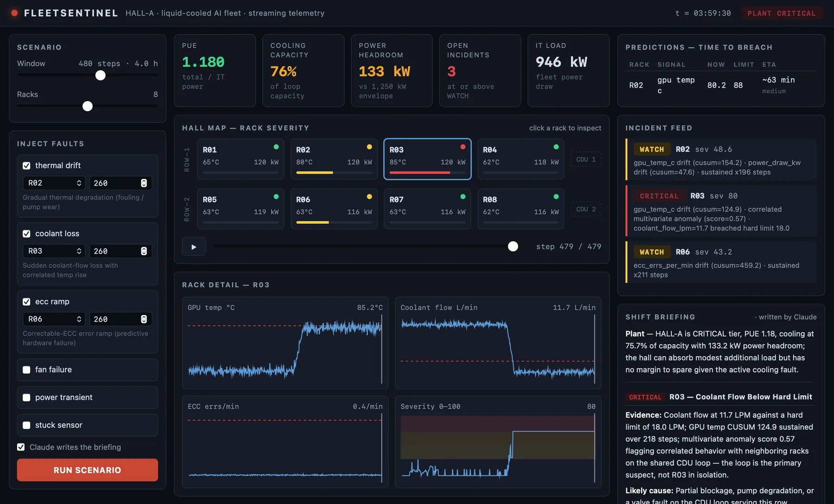834x504 pixels.
Task: Select rack R08 on hall map
Action: tap(521, 208)
